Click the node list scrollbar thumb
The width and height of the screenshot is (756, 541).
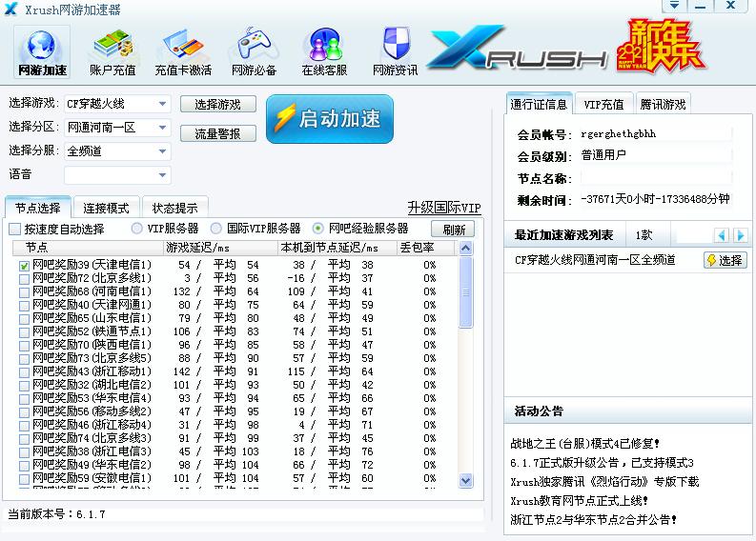pyautogui.click(x=466, y=292)
